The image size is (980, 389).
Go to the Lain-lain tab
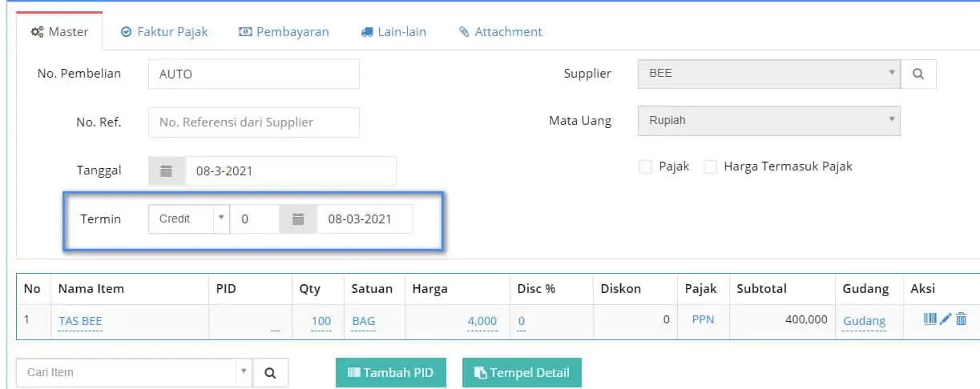393,32
